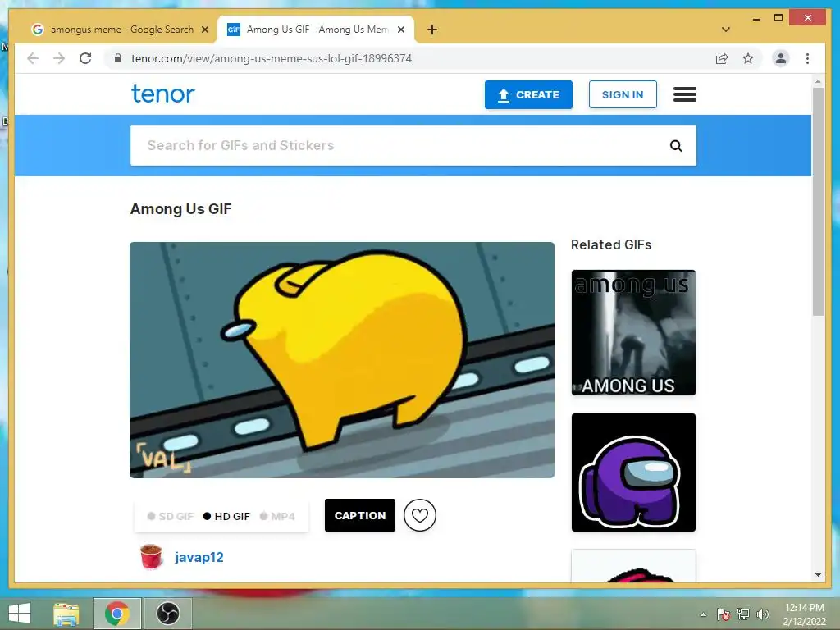Bookmark this page with the star icon
This screenshot has width=840, height=630.
(x=748, y=58)
